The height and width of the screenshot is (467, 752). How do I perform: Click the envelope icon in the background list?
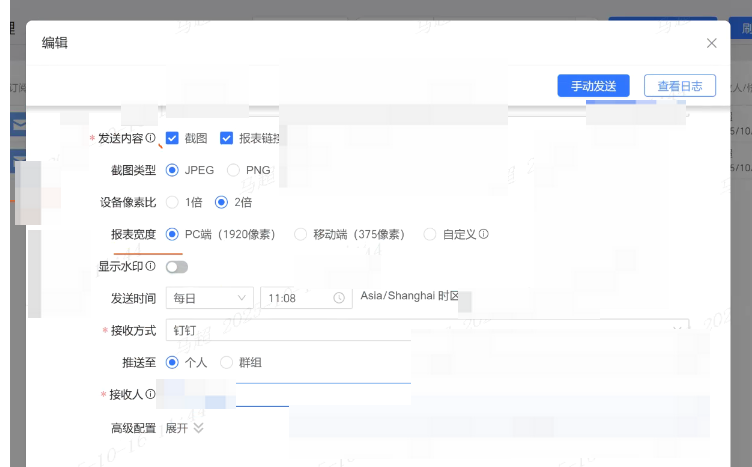coord(18,125)
